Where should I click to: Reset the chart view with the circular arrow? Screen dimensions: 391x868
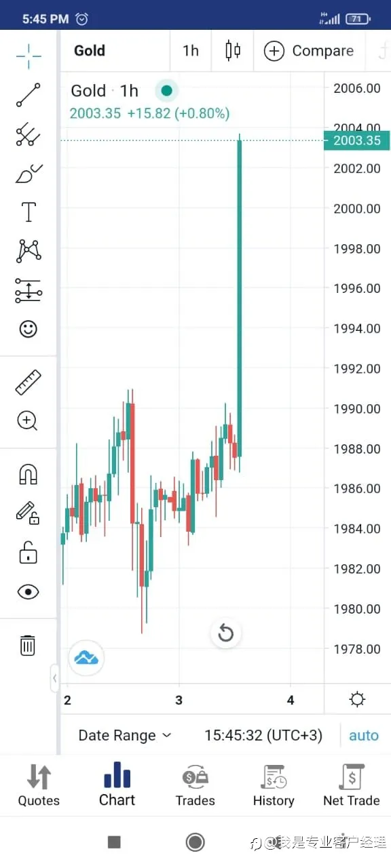pos(225,634)
